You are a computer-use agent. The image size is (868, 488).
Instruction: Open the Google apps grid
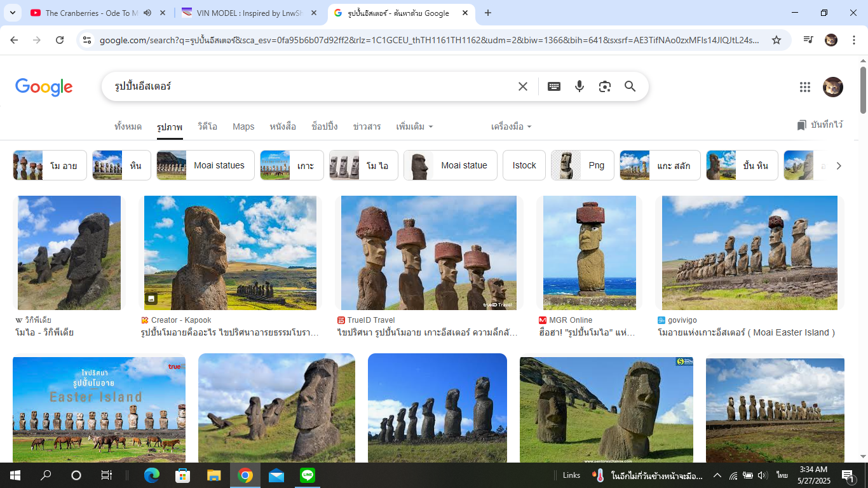coord(804,87)
